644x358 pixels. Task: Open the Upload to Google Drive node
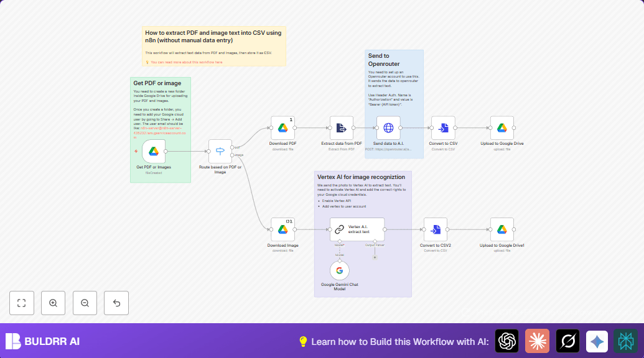(502, 128)
